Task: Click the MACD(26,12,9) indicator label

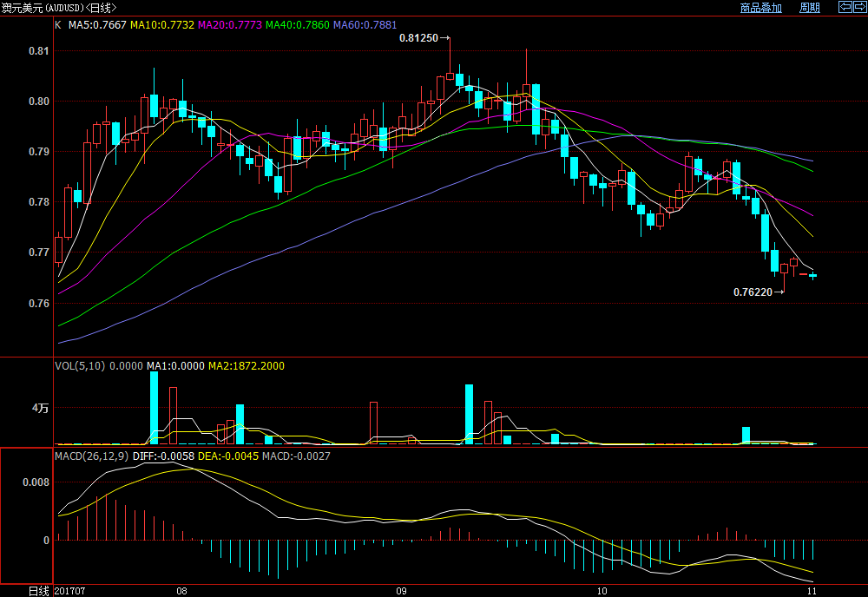Action: (92, 456)
